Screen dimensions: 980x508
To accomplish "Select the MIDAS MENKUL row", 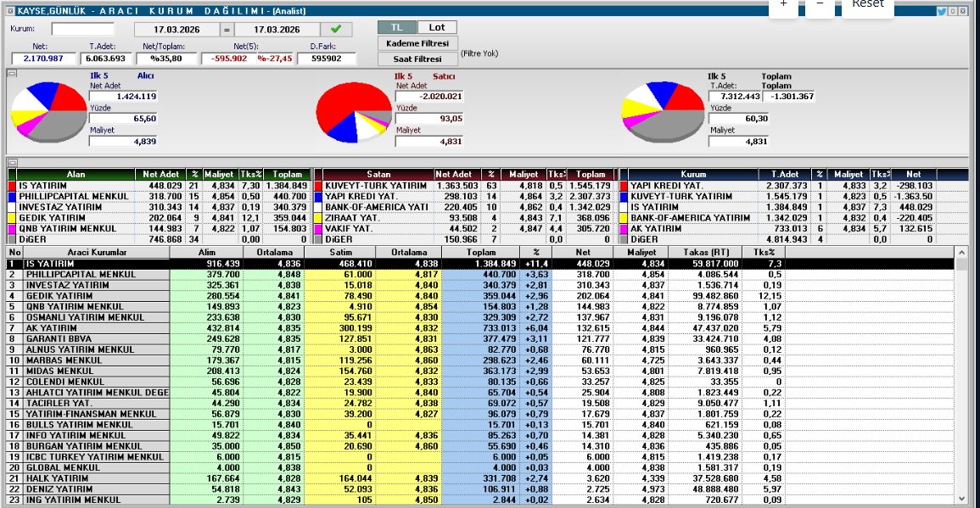I will point(480,371).
